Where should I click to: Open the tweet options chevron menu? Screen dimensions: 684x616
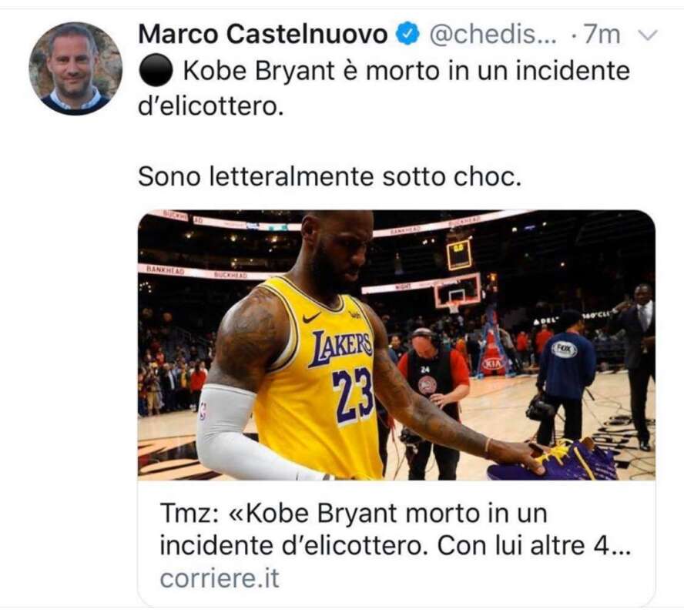pyautogui.click(x=649, y=35)
